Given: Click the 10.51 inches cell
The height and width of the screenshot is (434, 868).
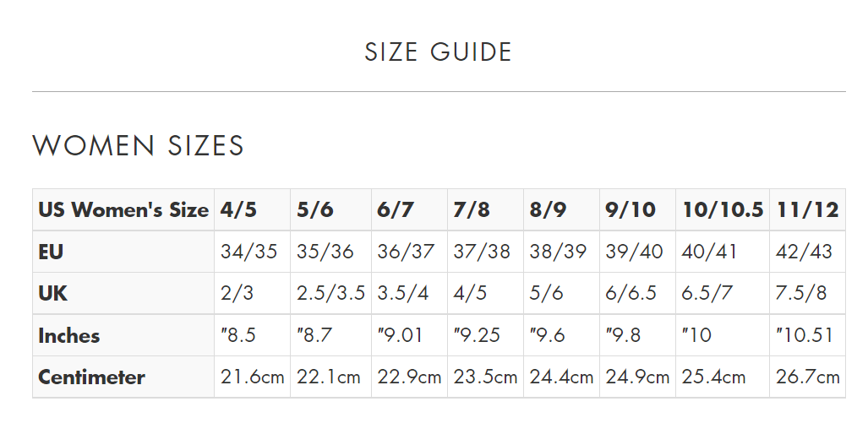Looking at the screenshot, I should (805, 335).
